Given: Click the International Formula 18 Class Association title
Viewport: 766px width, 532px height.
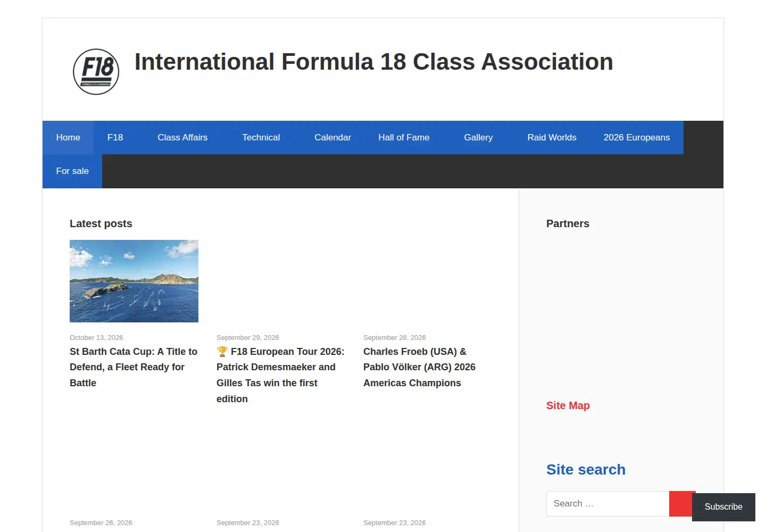Looking at the screenshot, I should (x=373, y=62).
